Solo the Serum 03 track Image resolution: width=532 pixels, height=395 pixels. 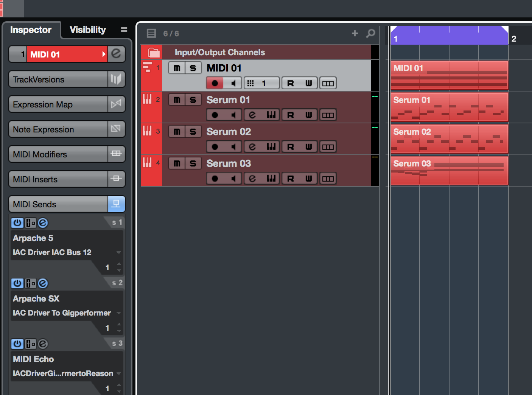click(x=193, y=163)
